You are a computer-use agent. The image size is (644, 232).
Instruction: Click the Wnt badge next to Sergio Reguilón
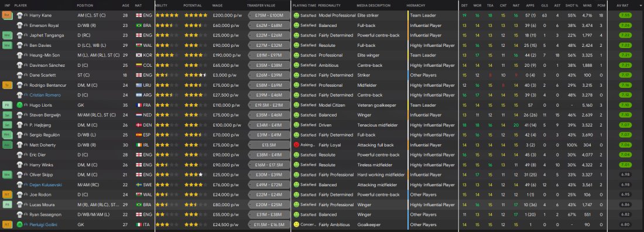tap(7, 135)
